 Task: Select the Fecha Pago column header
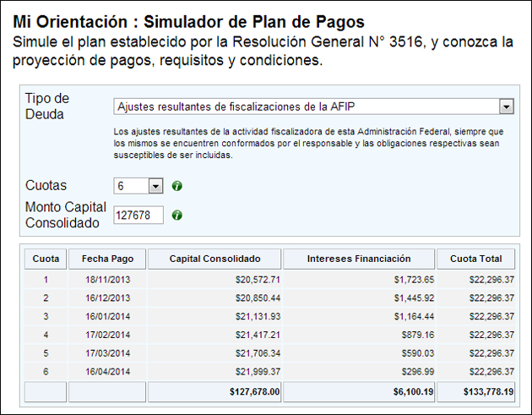pyautogui.click(x=107, y=259)
